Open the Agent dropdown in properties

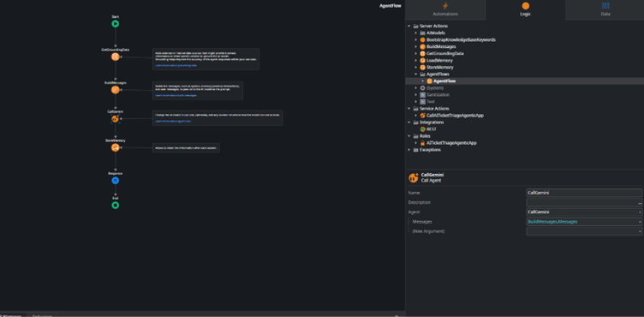point(640,212)
